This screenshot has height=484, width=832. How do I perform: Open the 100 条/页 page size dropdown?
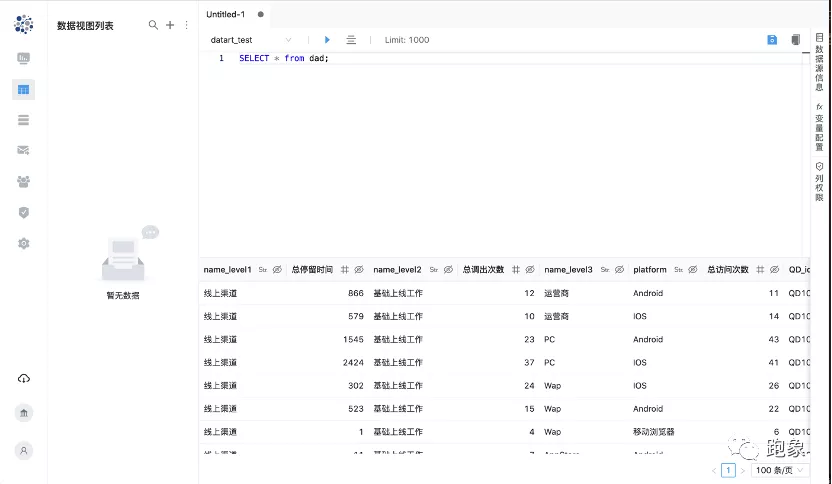780,470
